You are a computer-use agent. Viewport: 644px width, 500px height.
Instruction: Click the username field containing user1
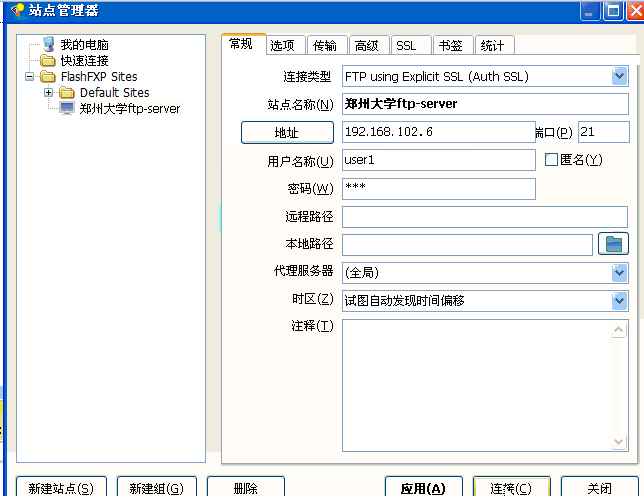tap(439, 160)
